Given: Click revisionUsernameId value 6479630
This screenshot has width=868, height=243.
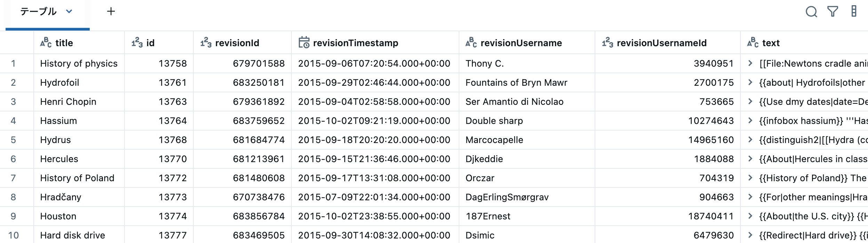Looking at the screenshot, I should pos(714,235).
